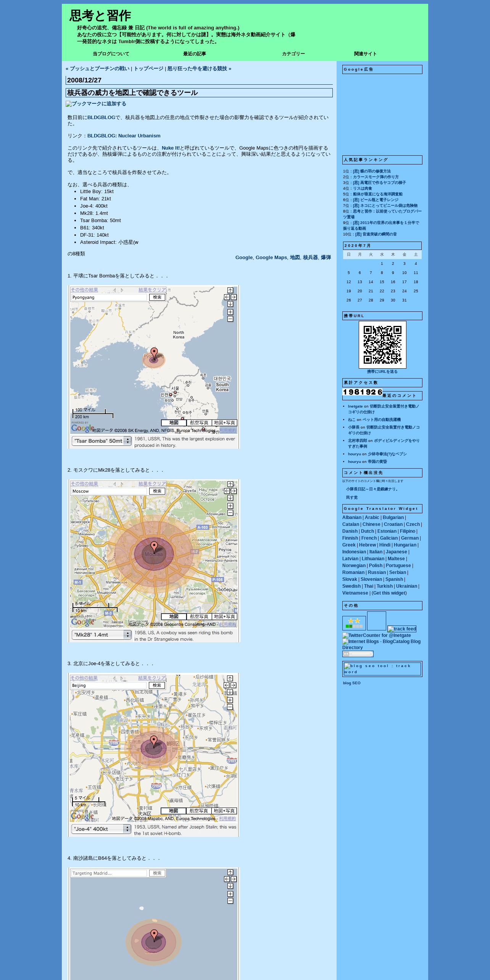This screenshot has height=980, width=490.
Task: Switch Moscow map to 地図+写真 view
Action: point(224,617)
